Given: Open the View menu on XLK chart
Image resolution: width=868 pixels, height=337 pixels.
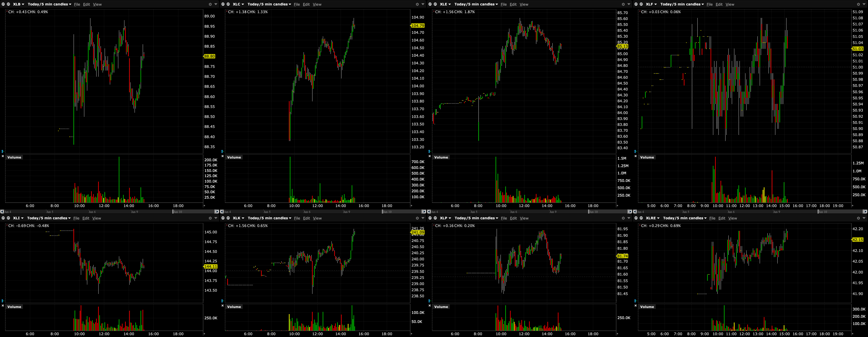Looking at the screenshot, I should coord(317,218).
